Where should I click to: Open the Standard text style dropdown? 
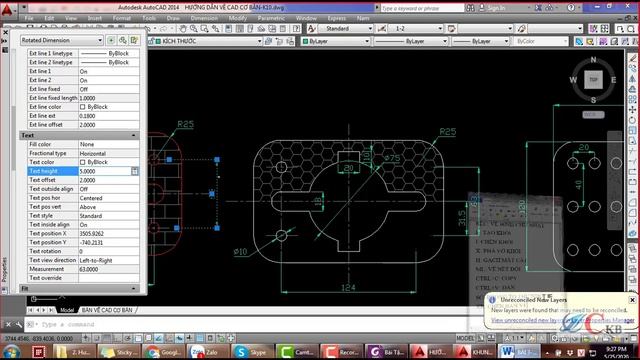[346, 28]
